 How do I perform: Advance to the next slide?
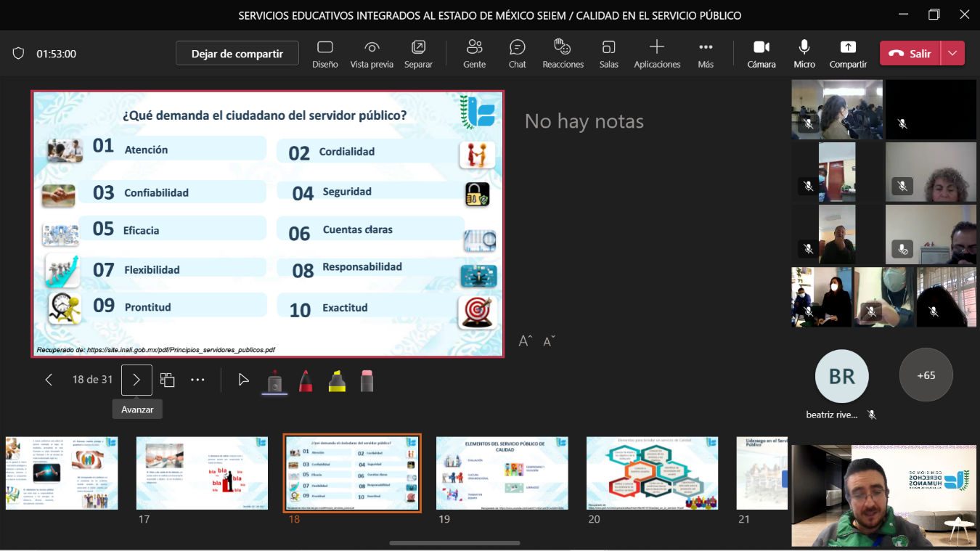(136, 380)
